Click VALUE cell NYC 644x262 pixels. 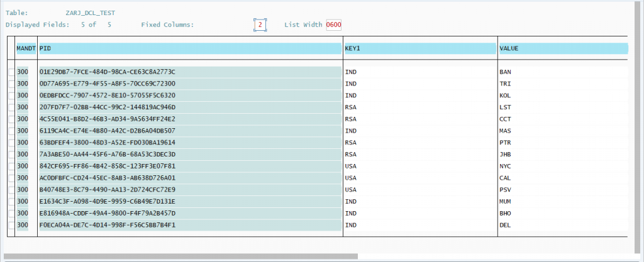[x=563, y=166]
